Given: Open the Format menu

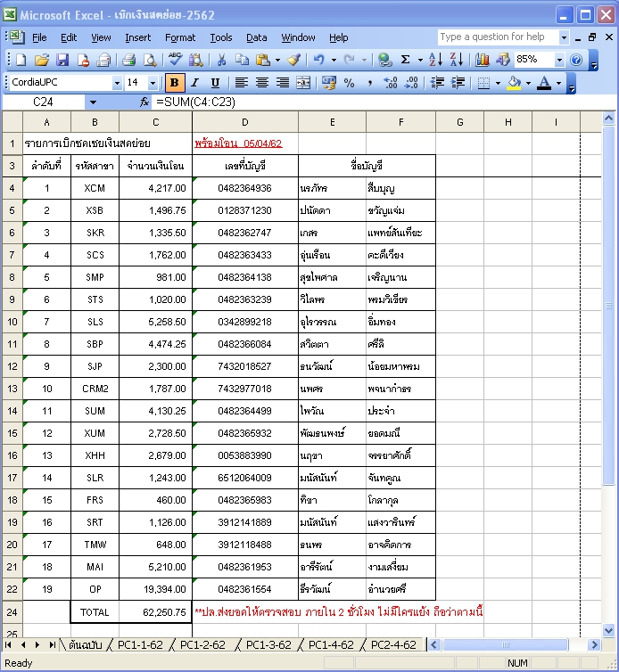Looking at the screenshot, I should 180,37.
